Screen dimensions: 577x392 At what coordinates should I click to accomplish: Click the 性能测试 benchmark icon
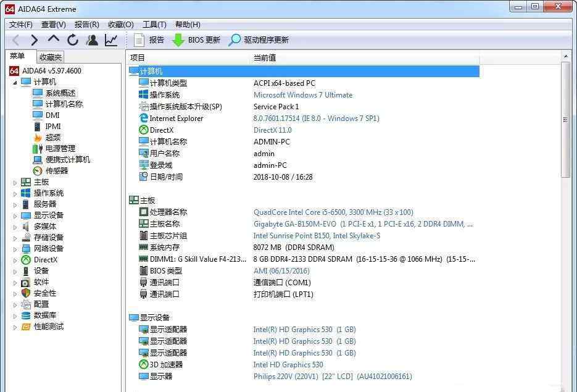click(x=26, y=327)
